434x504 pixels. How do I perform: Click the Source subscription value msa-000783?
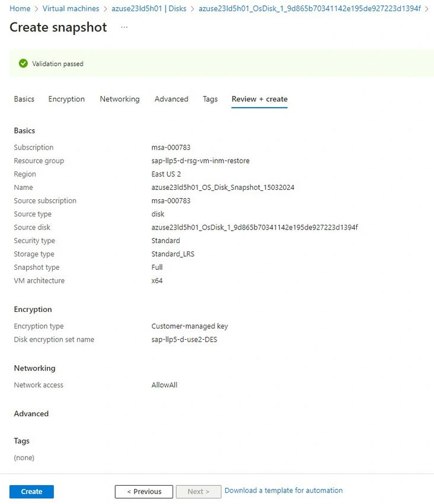coord(171,201)
